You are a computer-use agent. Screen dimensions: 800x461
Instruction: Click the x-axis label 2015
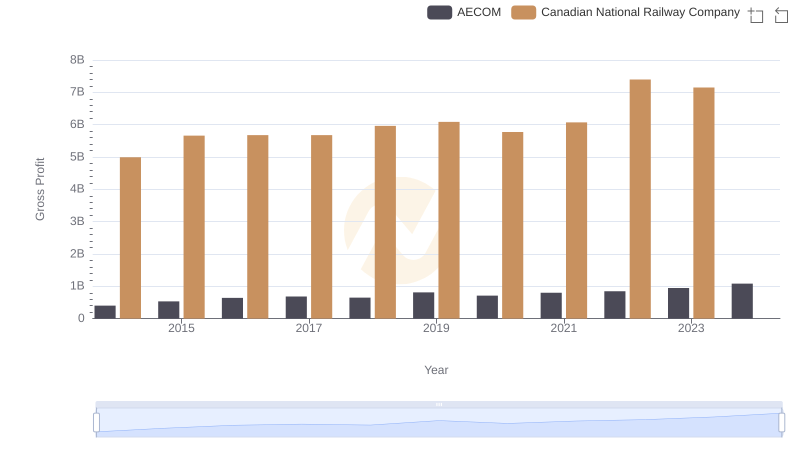tap(181, 328)
